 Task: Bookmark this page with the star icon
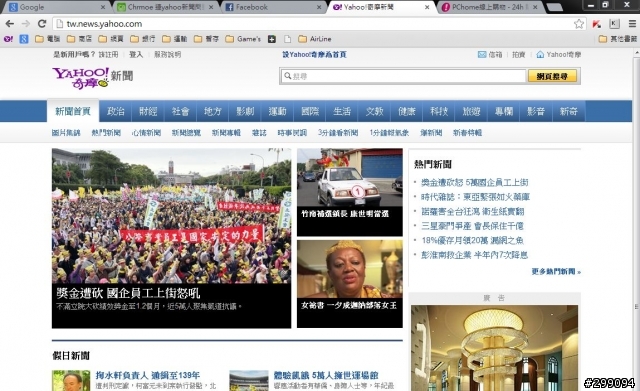point(579,24)
